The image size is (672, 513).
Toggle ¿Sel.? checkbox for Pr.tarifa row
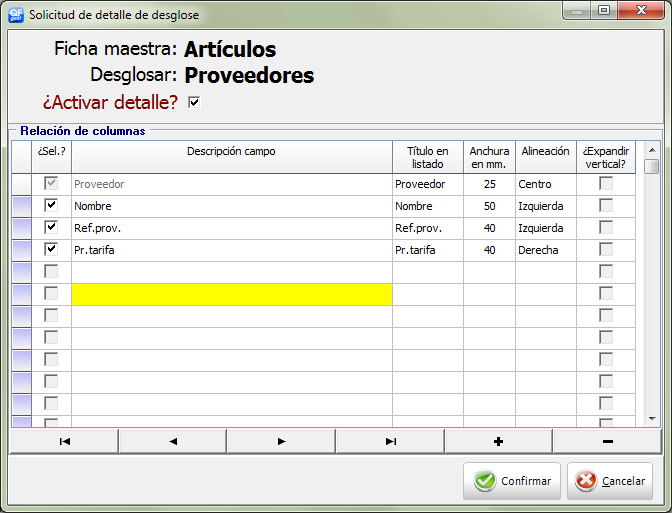click(x=51, y=249)
